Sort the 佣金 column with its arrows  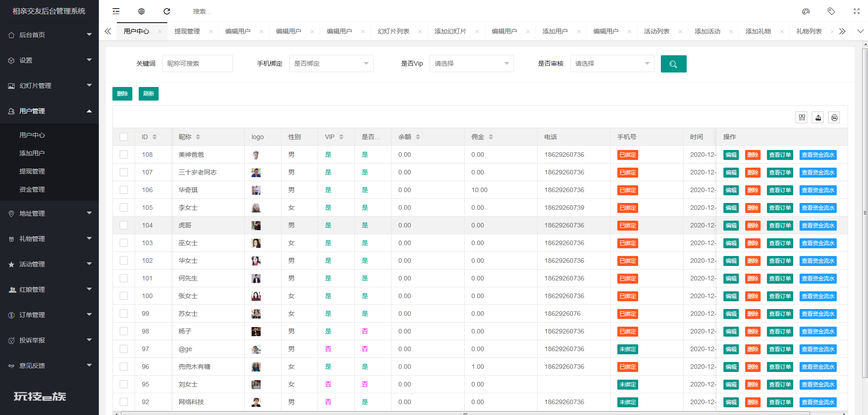(491, 137)
